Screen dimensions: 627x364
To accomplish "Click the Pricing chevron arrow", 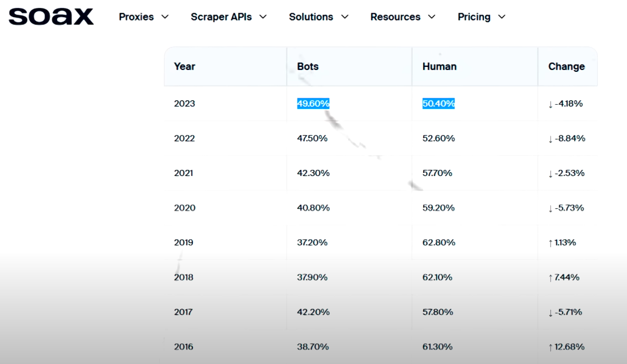I will coord(502,17).
